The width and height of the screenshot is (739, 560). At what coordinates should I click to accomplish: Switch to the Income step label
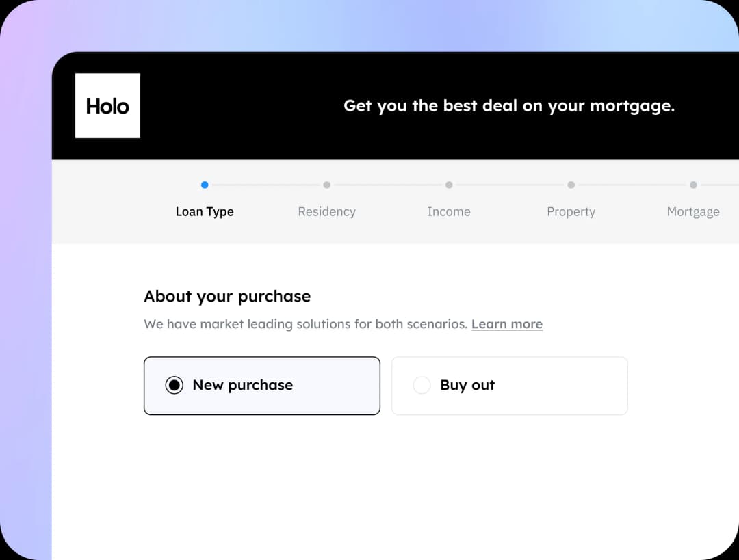(x=449, y=212)
